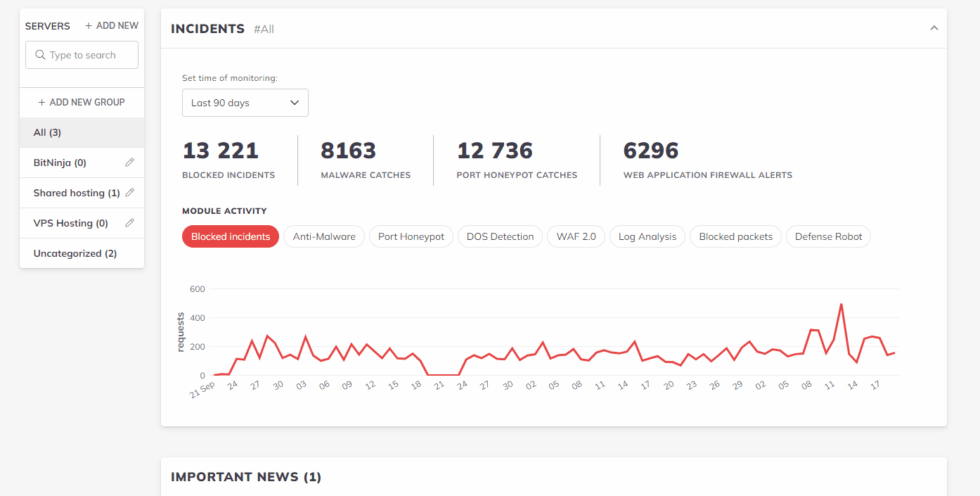Click the highest peak on the chart

click(x=841, y=305)
